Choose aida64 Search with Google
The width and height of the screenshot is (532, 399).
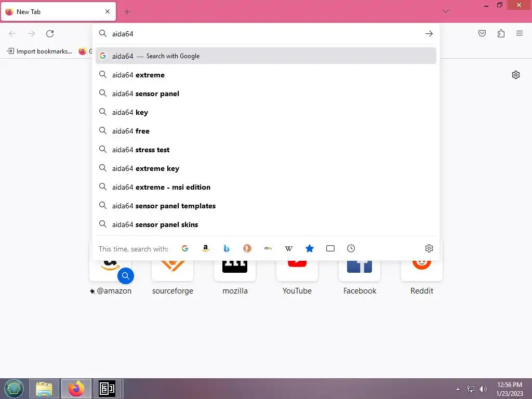tap(266, 56)
